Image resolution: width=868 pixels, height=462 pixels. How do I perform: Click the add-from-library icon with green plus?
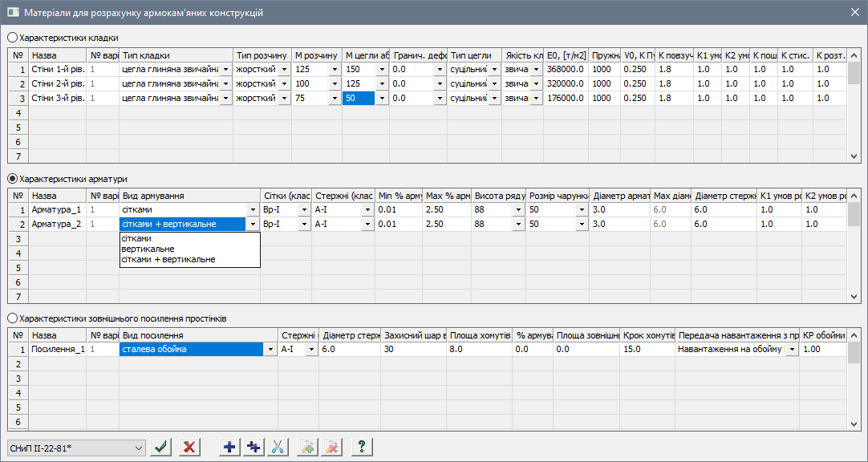307,447
